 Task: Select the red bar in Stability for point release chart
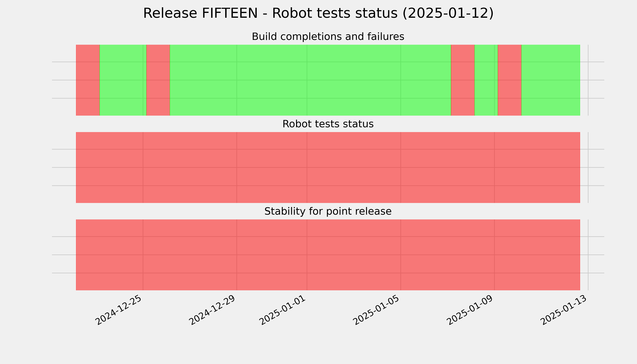(328, 255)
